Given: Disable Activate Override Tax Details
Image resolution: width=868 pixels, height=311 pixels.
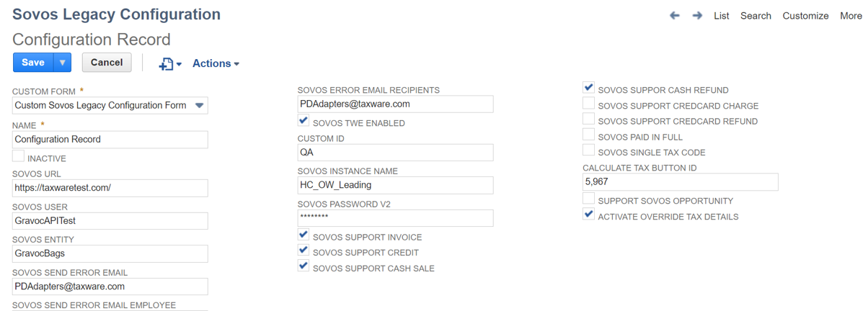Looking at the screenshot, I should 589,215.
